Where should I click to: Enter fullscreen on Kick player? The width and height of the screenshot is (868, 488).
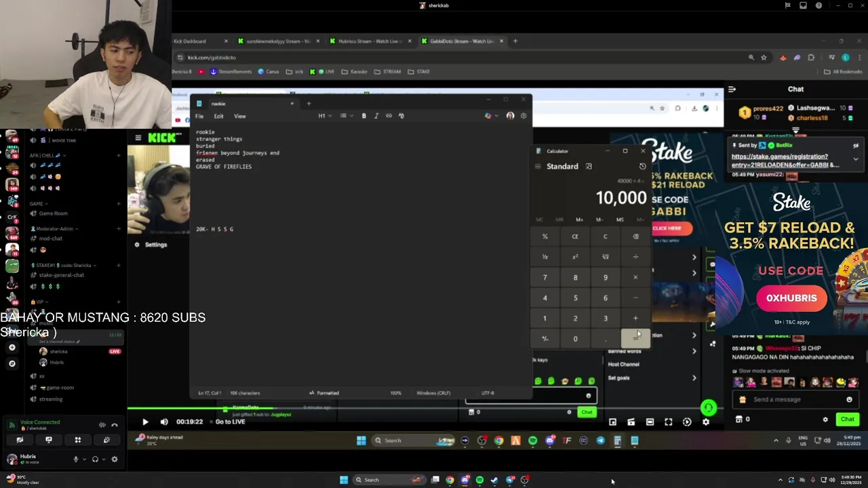point(668,422)
